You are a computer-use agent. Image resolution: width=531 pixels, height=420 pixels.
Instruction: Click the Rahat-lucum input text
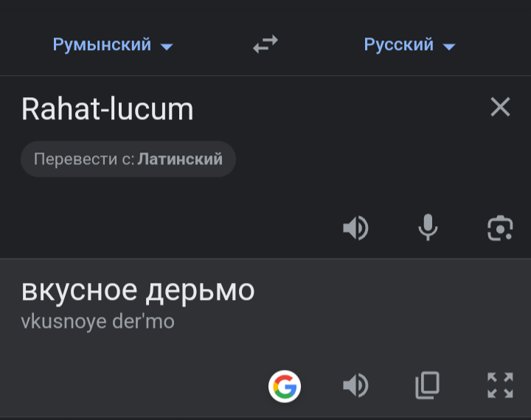(108, 109)
